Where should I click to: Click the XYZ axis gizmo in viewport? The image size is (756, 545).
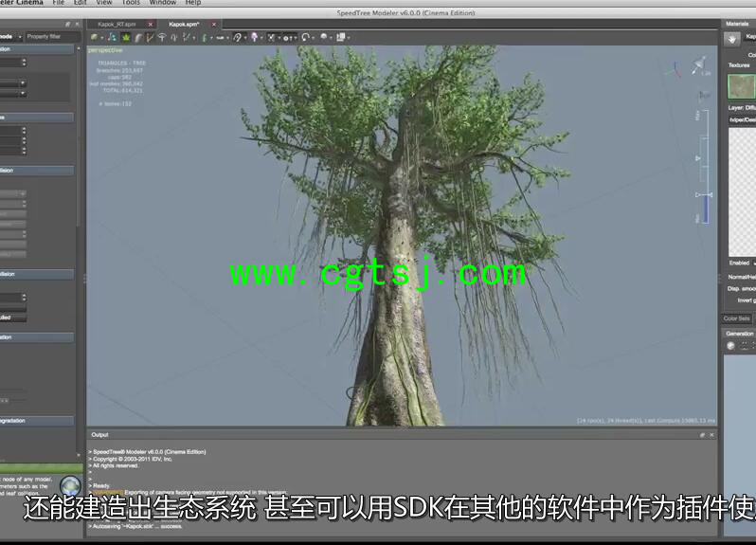[x=675, y=69]
